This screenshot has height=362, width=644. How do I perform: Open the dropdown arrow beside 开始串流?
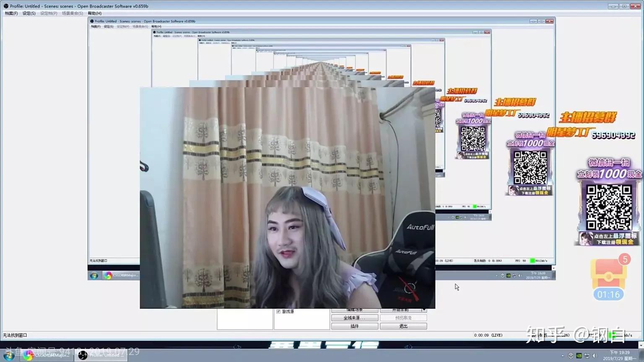(424, 309)
